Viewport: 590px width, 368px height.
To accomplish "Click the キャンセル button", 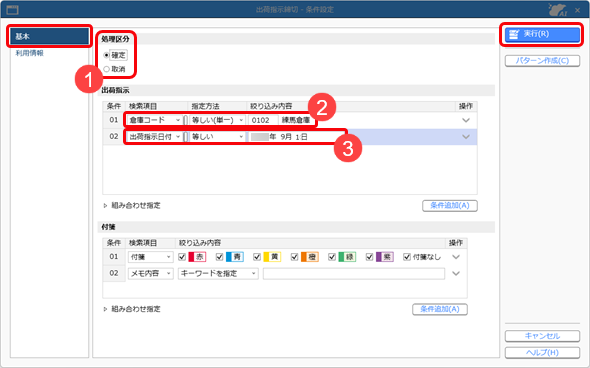I will tap(542, 336).
